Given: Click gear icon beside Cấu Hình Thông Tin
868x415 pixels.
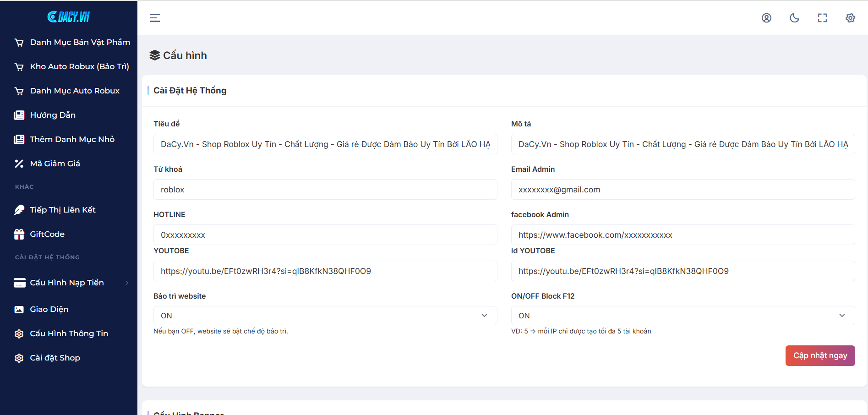Looking at the screenshot, I should (19, 333).
